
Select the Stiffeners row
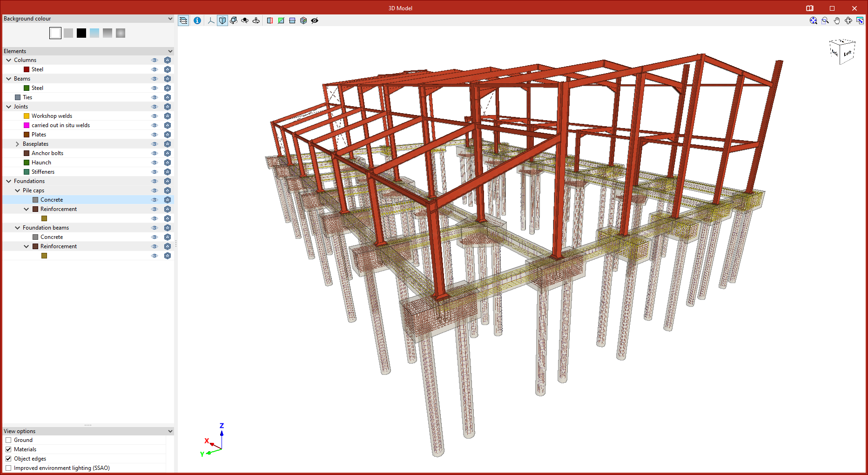(88, 172)
